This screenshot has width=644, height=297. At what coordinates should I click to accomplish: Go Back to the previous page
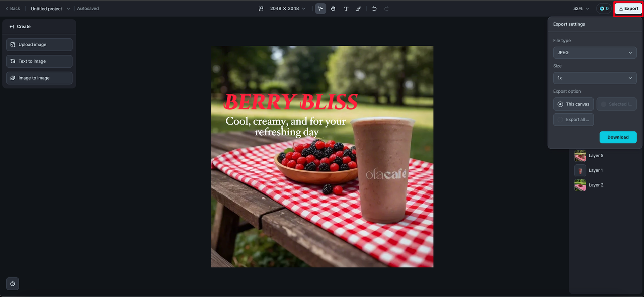[x=13, y=9]
